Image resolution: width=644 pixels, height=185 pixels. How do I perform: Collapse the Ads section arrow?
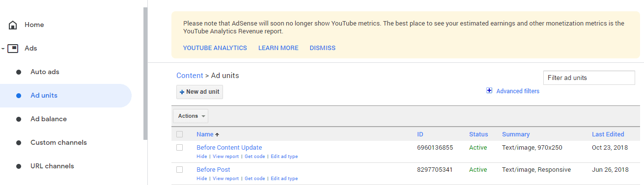click(3, 49)
